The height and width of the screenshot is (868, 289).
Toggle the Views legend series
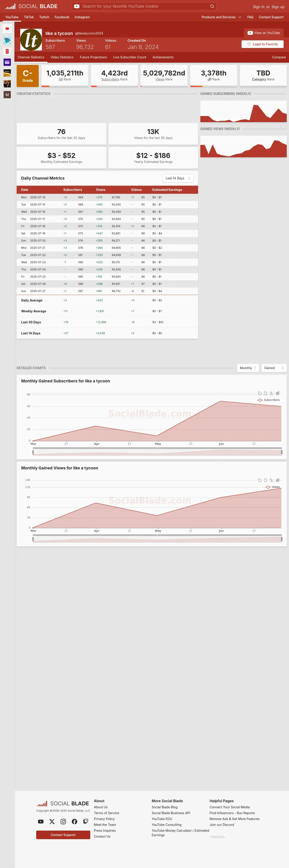[273, 487]
